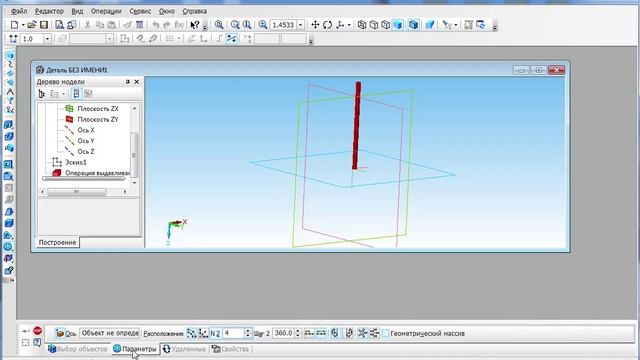Image resolution: width=640 pixels, height=360 pixels.
Task: Select Операция выдавливания in model tree
Action: coord(97,173)
